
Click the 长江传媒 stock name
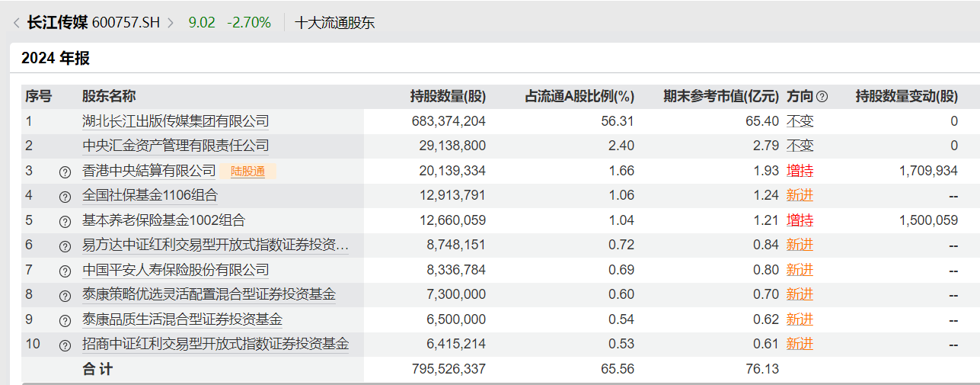coord(58,23)
